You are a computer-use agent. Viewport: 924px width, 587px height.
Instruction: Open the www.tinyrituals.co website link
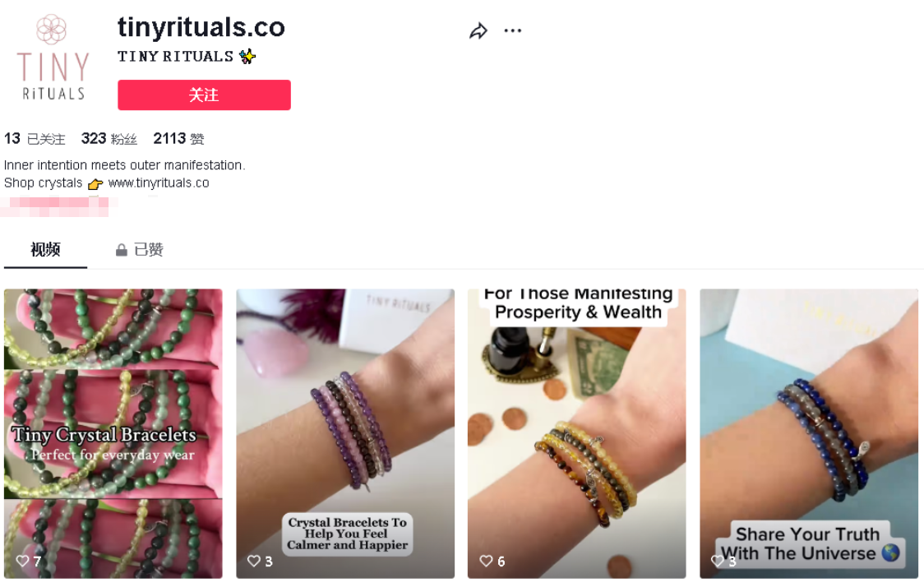click(159, 183)
